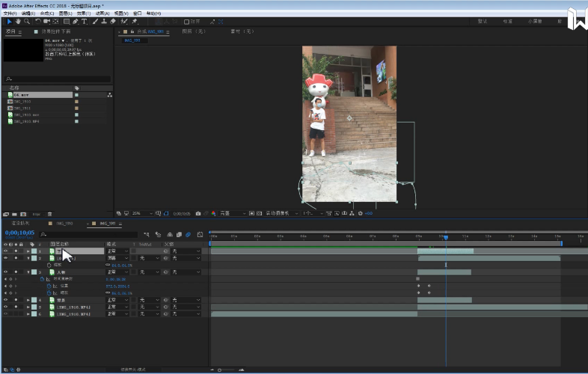Screen dimensions: 588x374
Task: Switch to 渲染队列 render queue tab
Action: (x=20, y=224)
